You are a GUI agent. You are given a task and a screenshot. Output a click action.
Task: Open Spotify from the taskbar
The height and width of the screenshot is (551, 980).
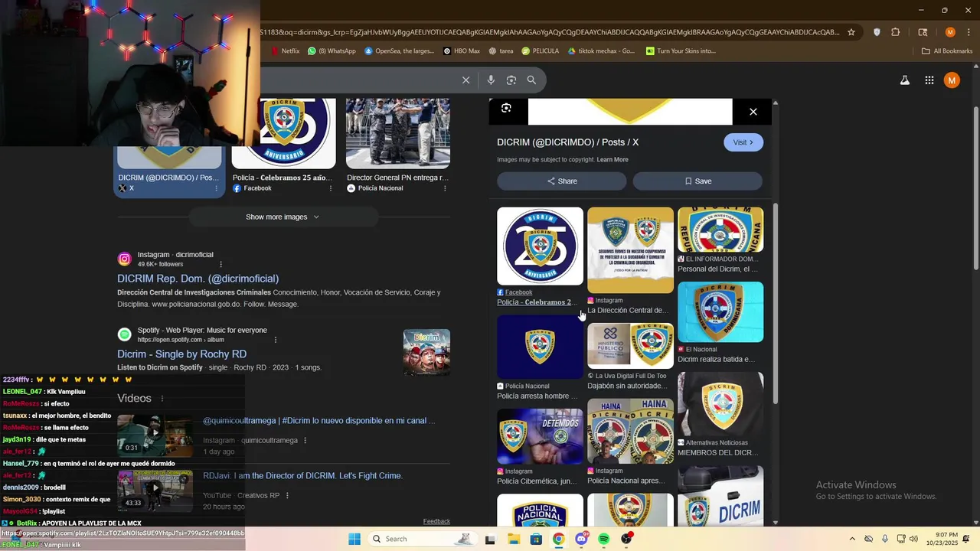pyautogui.click(x=604, y=539)
